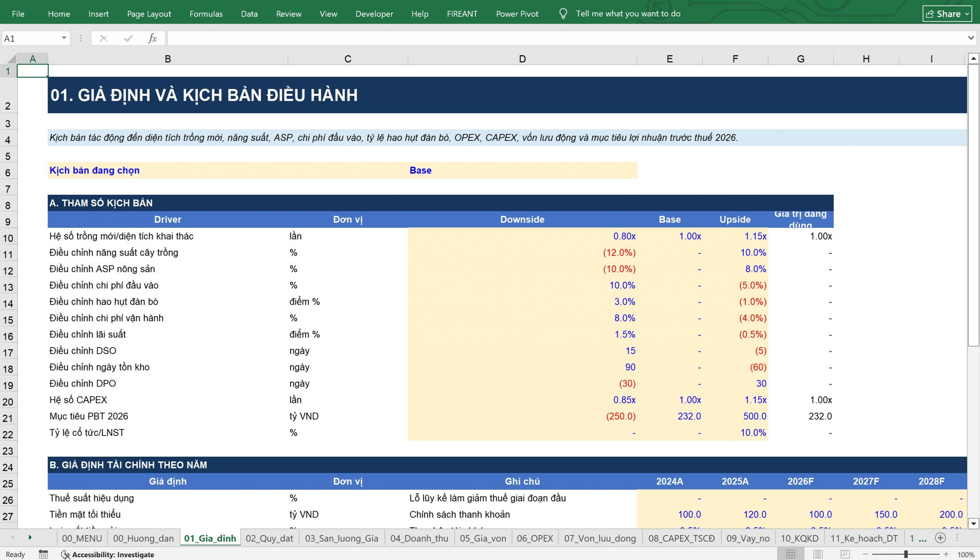Select the 10_KQKD sheet tab
The image size is (980, 560).
point(799,538)
